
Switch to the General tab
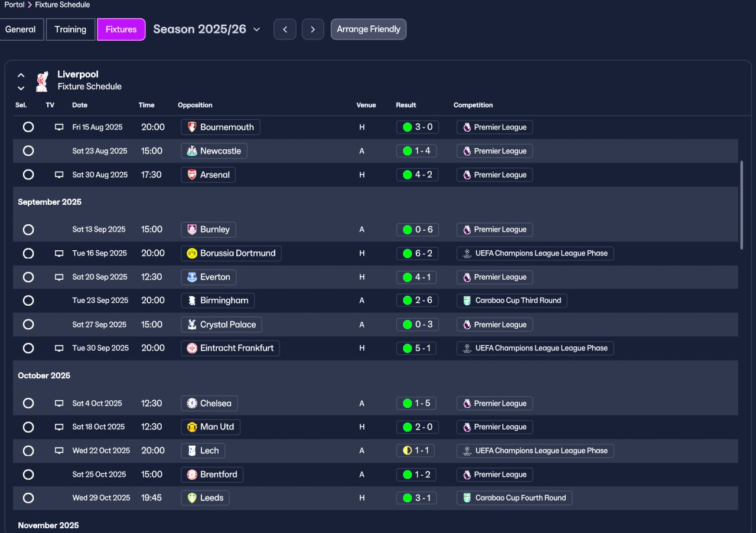coord(21,30)
